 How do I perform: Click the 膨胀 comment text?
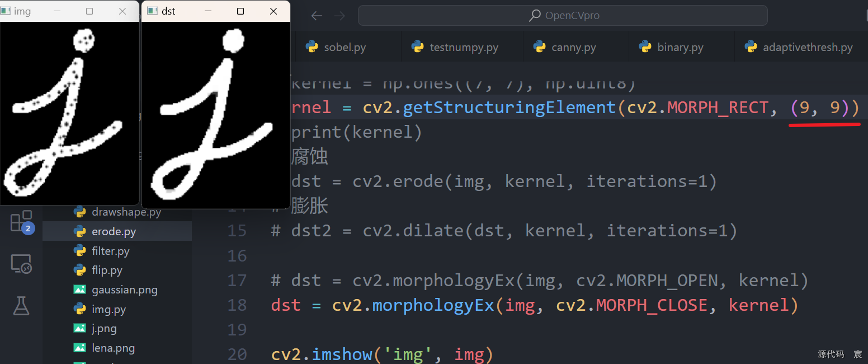tap(309, 206)
